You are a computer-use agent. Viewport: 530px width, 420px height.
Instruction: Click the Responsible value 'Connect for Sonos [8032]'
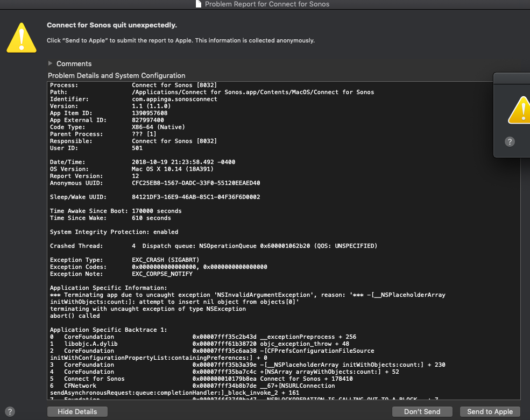[x=174, y=141]
